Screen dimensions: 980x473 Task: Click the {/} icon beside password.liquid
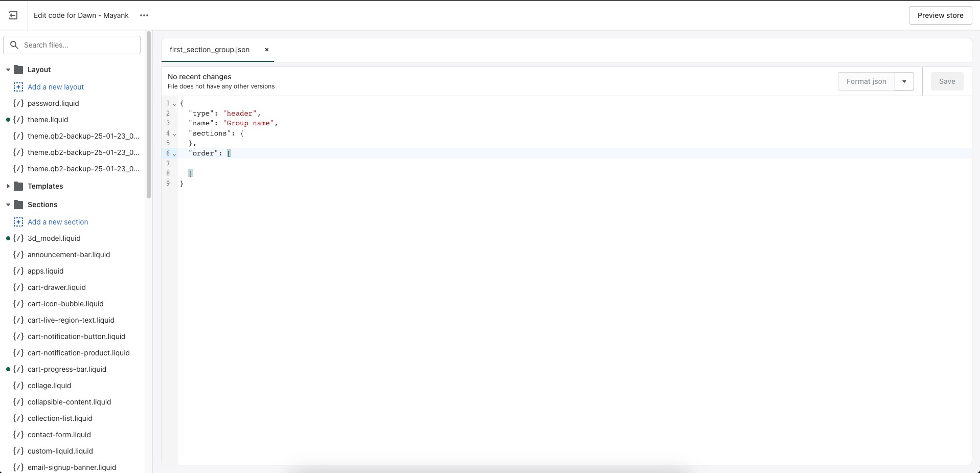pos(19,103)
